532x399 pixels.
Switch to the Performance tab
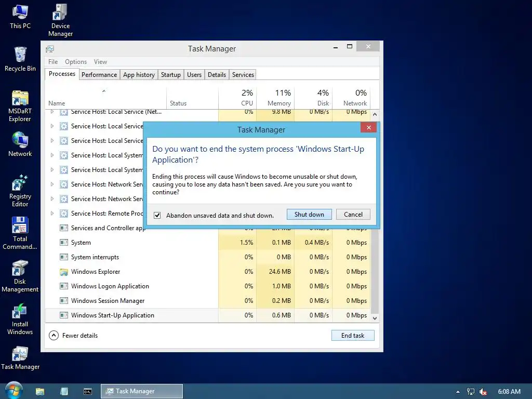pos(99,75)
